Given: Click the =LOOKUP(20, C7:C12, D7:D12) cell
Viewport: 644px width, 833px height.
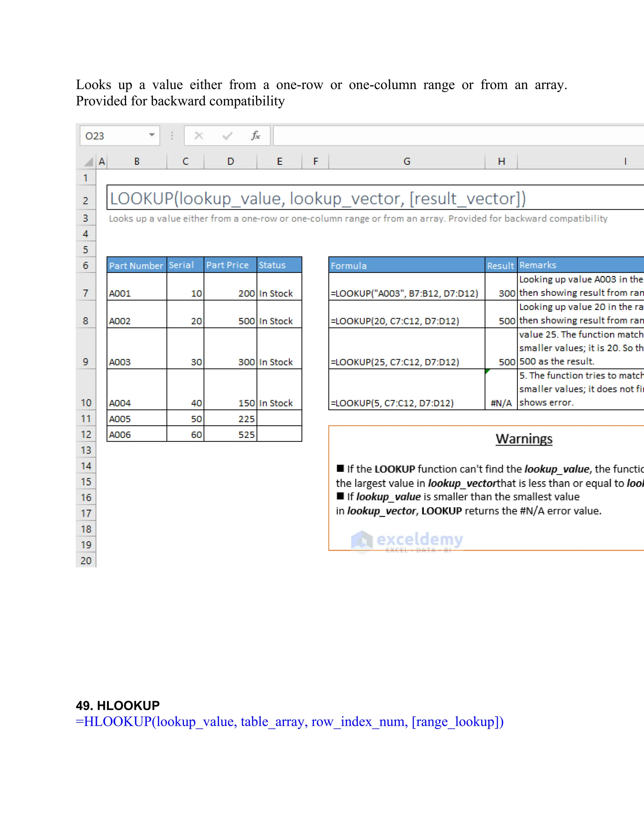Looking at the screenshot, I should (407, 314).
